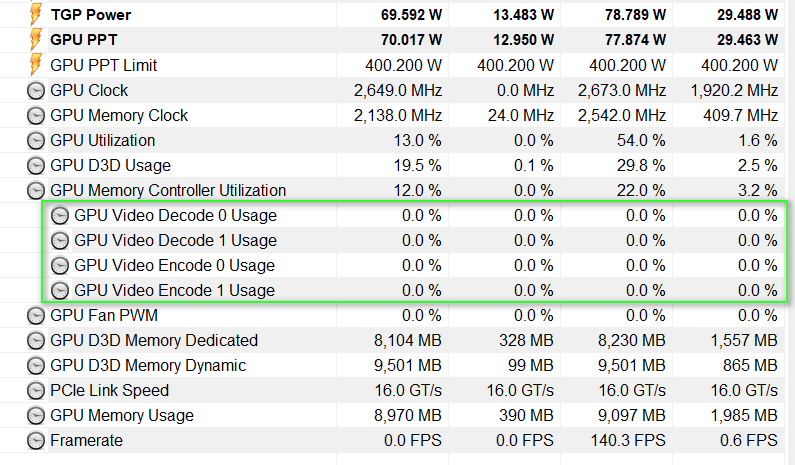Screen dimensions: 795x465
Task: Click the lightning icon beside GPU PPT Limit
Action: [x=36, y=65]
